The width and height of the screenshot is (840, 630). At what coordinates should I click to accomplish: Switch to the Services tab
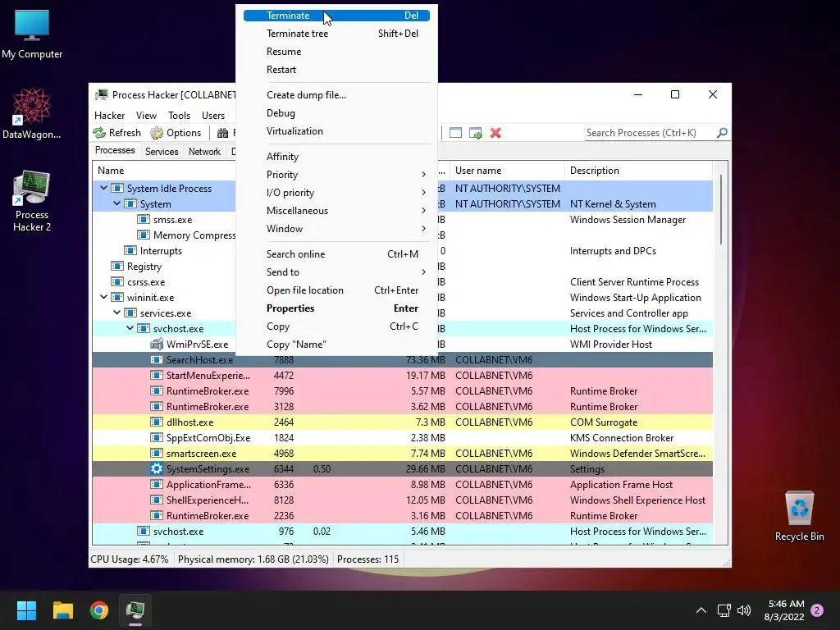click(x=162, y=152)
